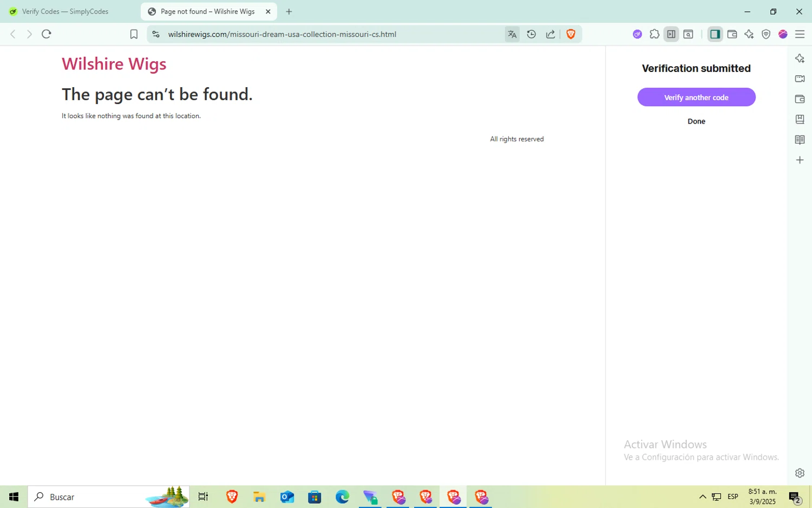Open the clock showing 8:51 a. m.
The image size is (812, 508).
pyautogui.click(x=762, y=497)
